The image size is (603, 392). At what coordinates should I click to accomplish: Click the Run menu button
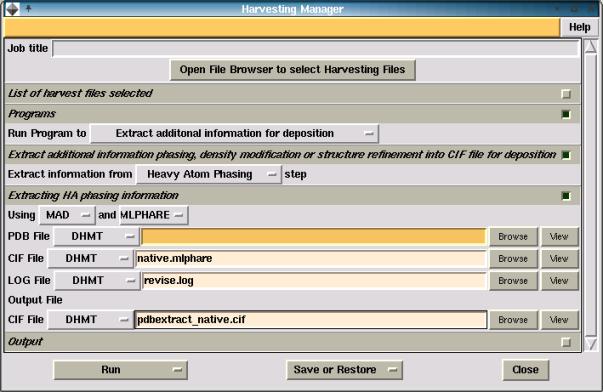point(120,370)
